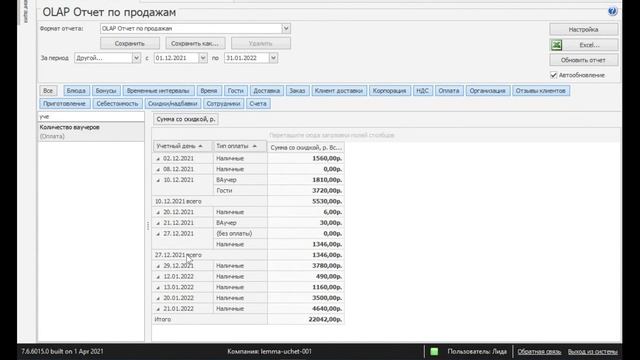This screenshot has width=640, height=360.
Task: Select the Блюда filter tab
Action: [76, 91]
